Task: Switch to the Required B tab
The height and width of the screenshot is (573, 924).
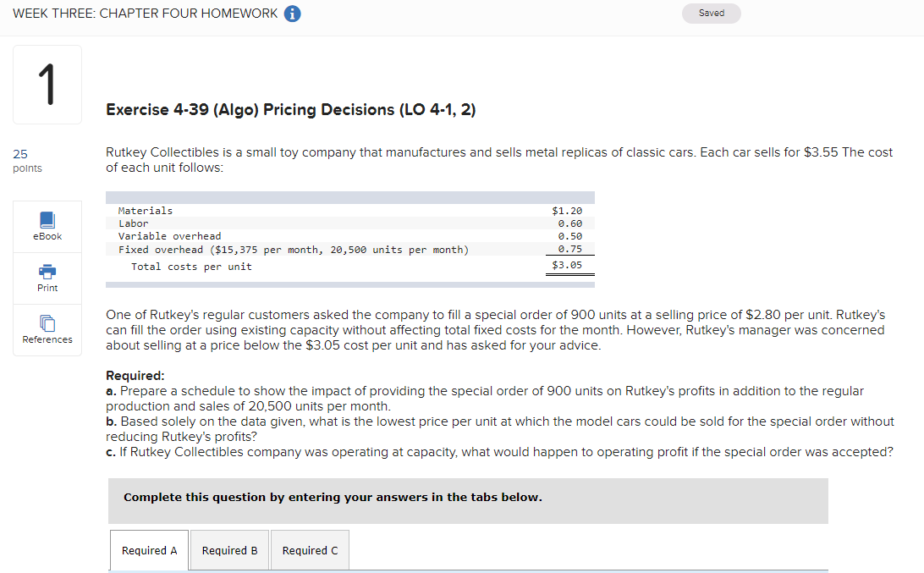Action: click(x=228, y=550)
